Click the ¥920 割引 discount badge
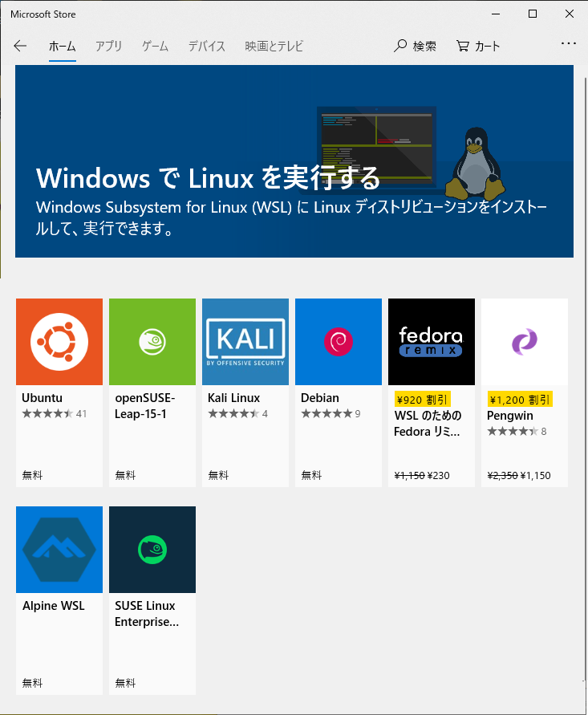 (423, 400)
